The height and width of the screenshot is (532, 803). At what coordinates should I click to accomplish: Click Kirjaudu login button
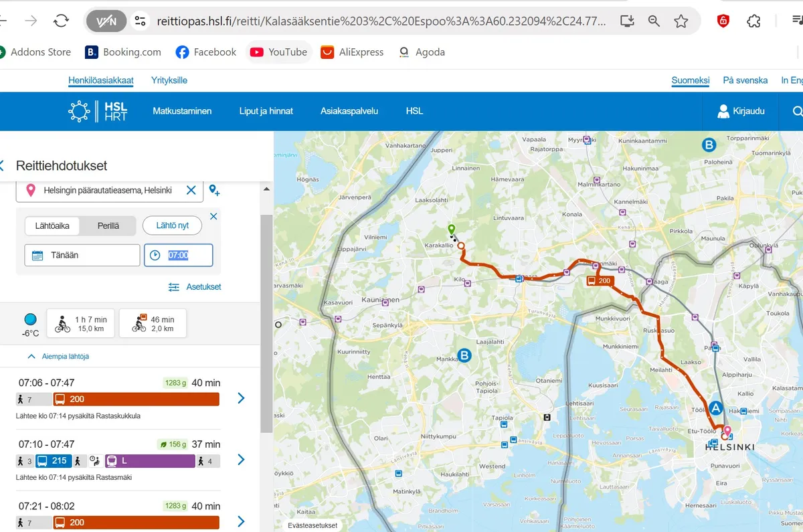coord(741,111)
